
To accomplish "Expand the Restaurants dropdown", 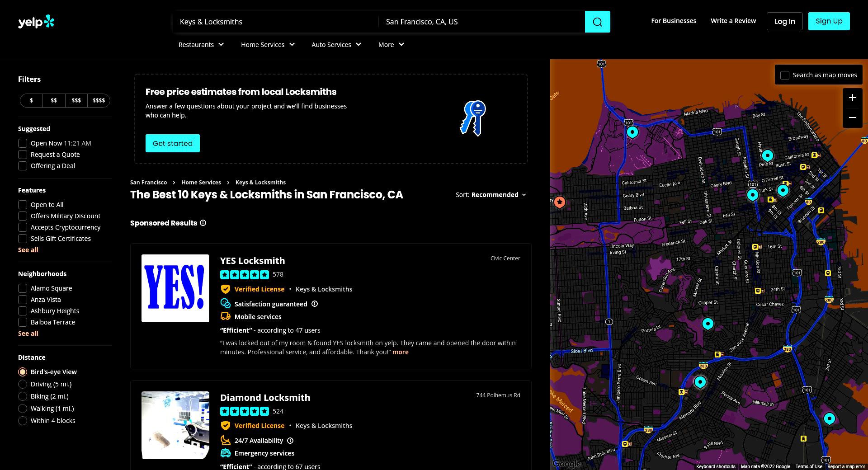I will coord(201,45).
